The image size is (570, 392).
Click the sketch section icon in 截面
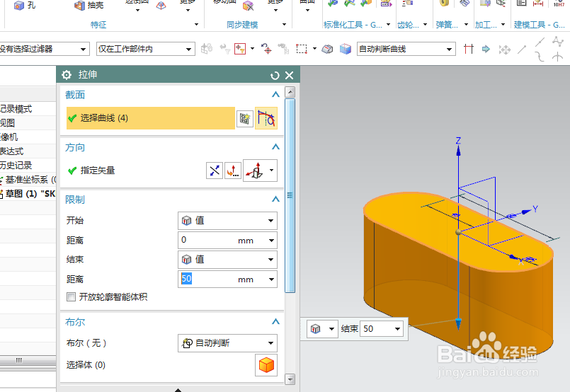[x=245, y=118]
